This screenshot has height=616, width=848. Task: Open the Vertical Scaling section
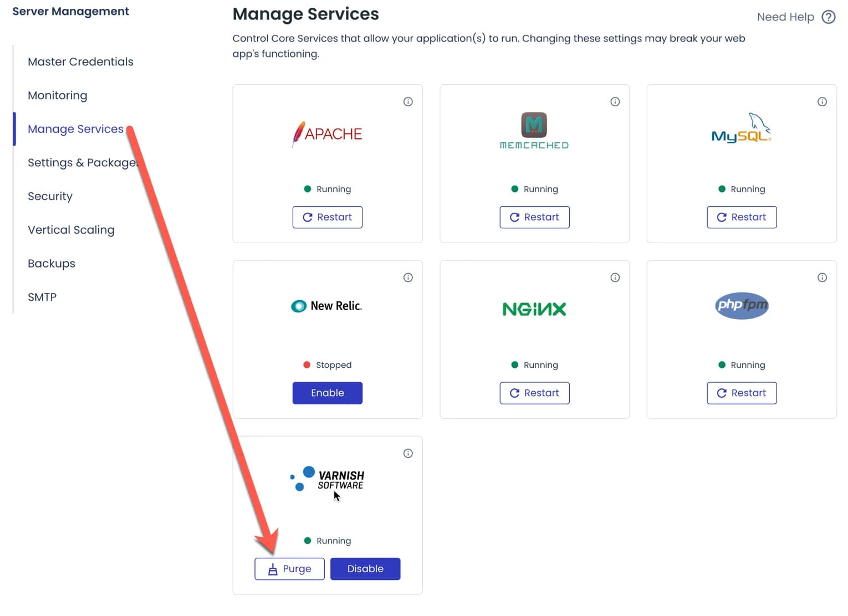click(x=71, y=229)
